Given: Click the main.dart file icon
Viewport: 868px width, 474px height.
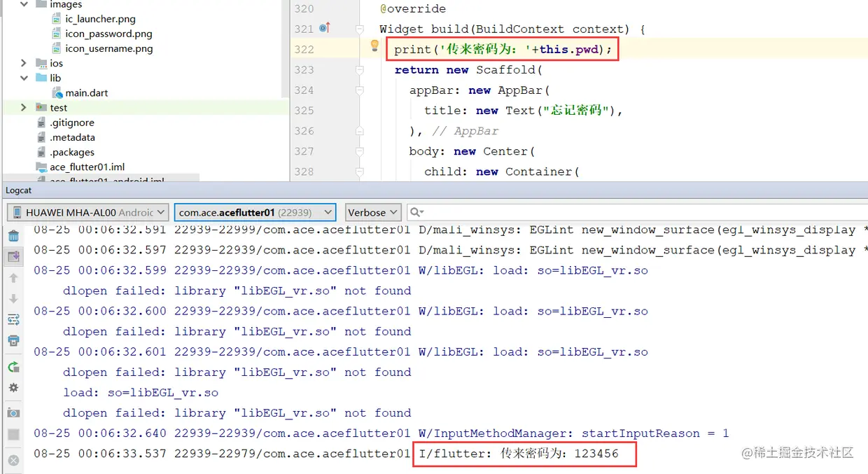Looking at the screenshot, I should [57, 92].
